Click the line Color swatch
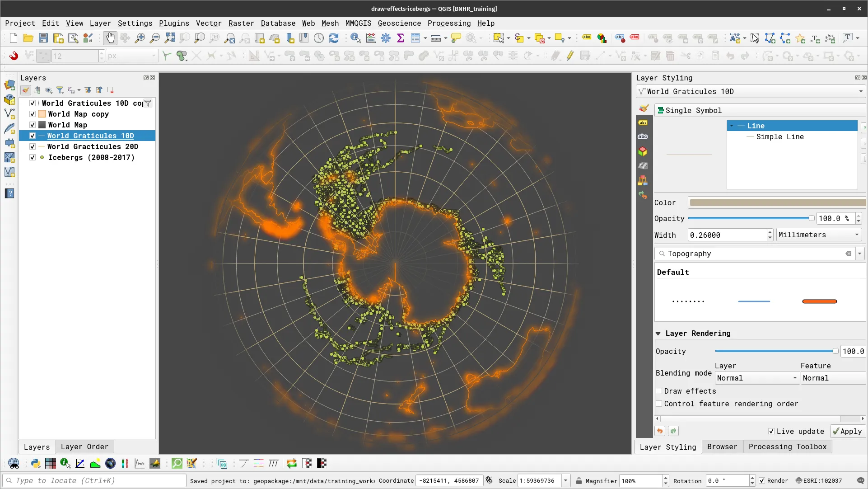Viewport: 868px width, 489px height. pyautogui.click(x=776, y=202)
